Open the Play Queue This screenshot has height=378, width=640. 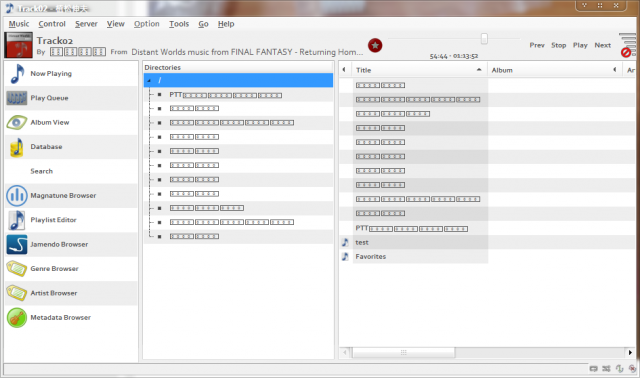[71, 98]
